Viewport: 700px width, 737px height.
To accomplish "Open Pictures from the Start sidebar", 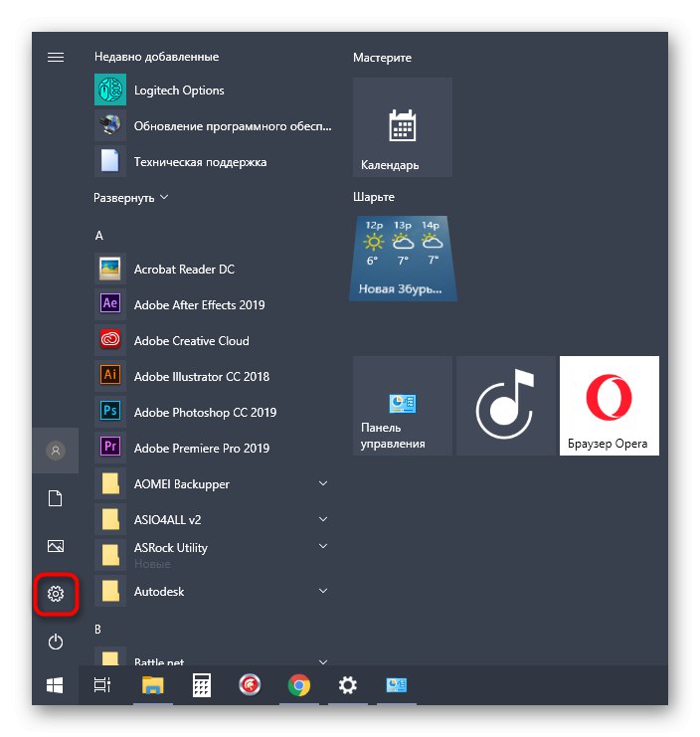I will [56, 546].
